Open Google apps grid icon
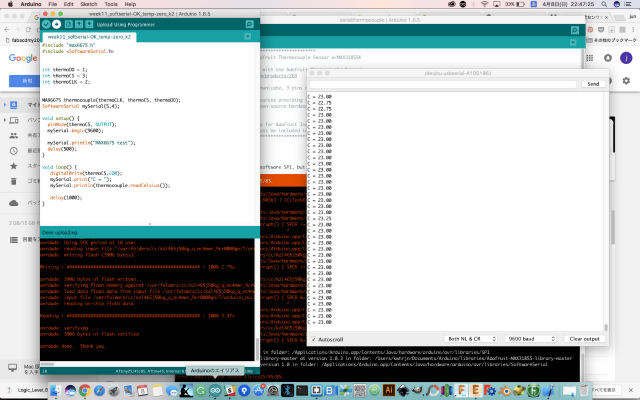 [x=590, y=58]
